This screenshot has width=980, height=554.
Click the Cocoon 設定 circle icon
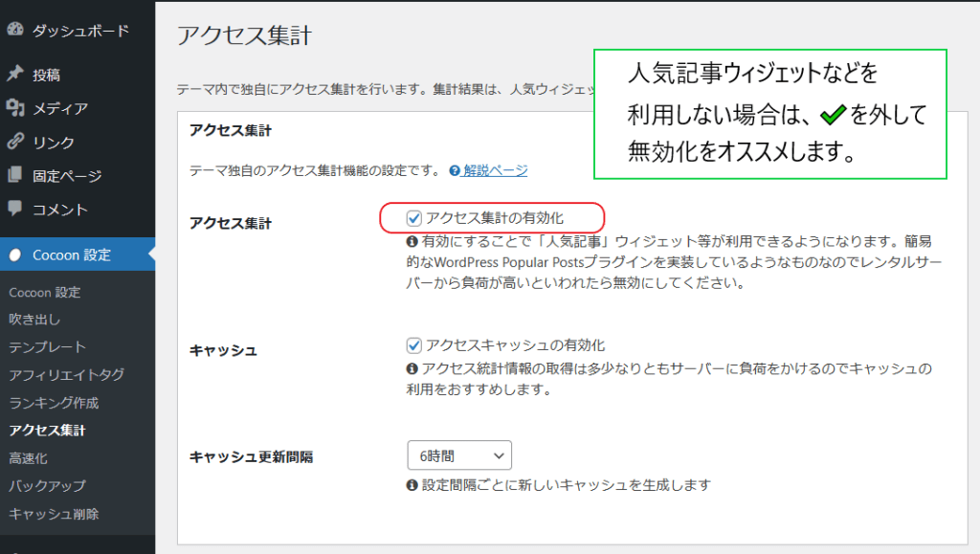(14, 255)
